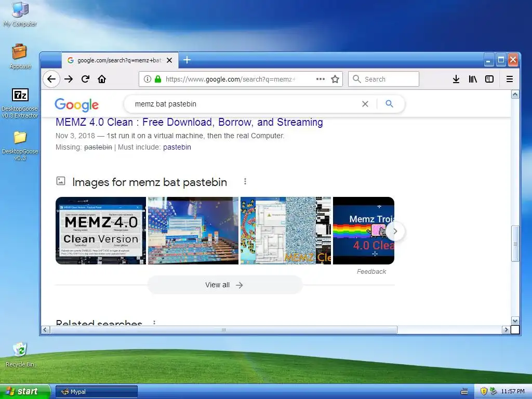Open the browser home page
This screenshot has height=399, width=532.
[x=102, y=79]
